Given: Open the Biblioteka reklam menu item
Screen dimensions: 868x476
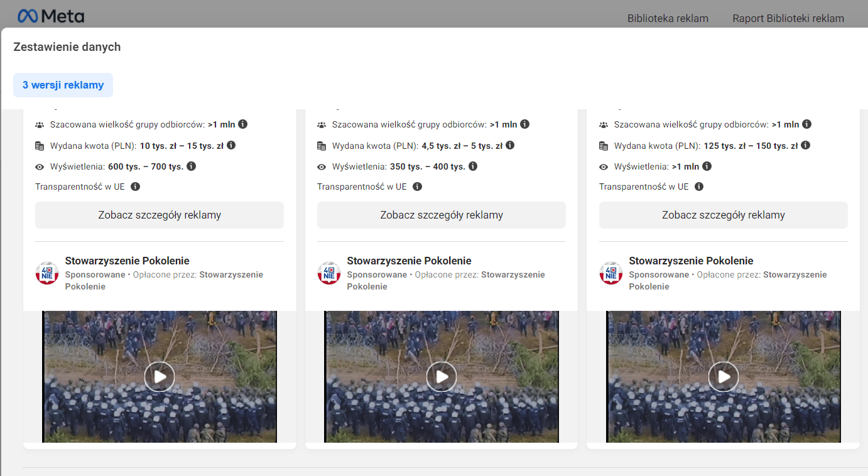Looking at the screenshot, I should point(668,18).
